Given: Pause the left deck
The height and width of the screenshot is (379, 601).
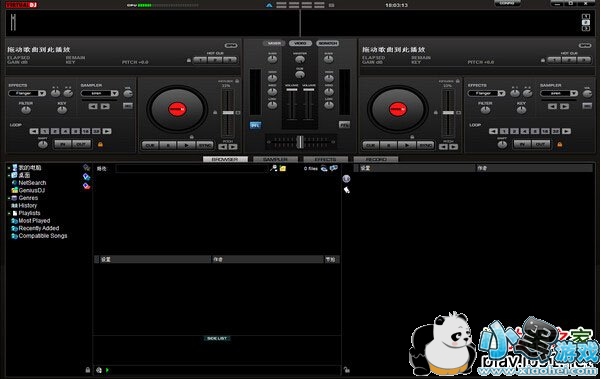Looking at the screenshot, I should click(x=168, y=146).
